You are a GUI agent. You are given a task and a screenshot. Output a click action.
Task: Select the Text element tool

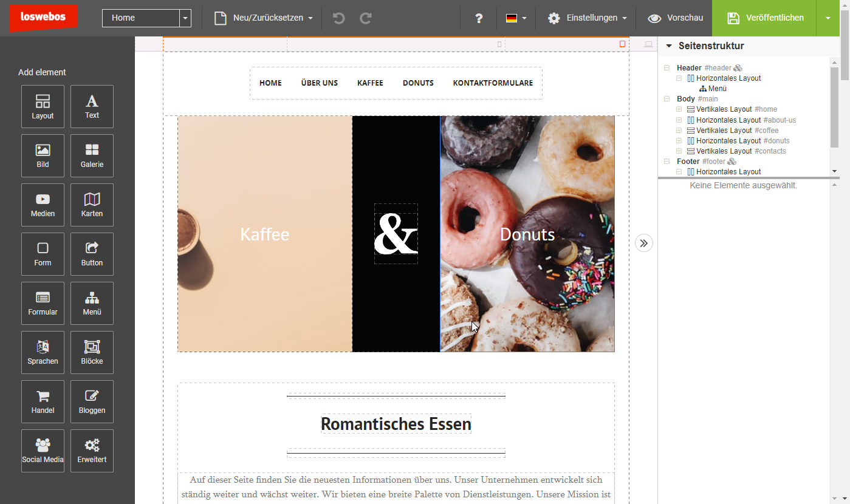92,107
